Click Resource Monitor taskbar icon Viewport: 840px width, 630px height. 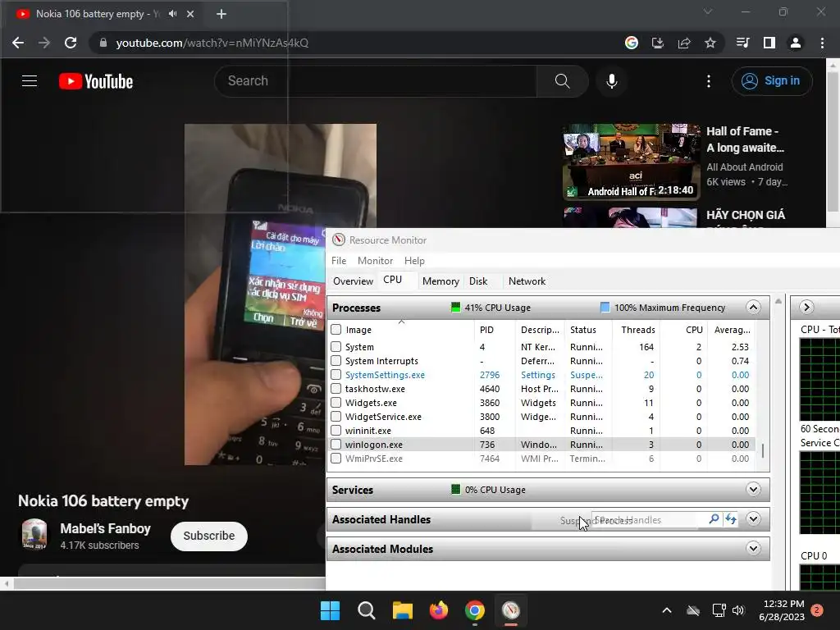click(511, 610)
